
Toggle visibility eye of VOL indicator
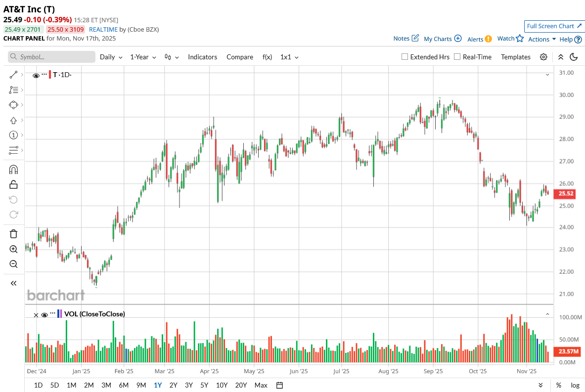click(45, 315)
